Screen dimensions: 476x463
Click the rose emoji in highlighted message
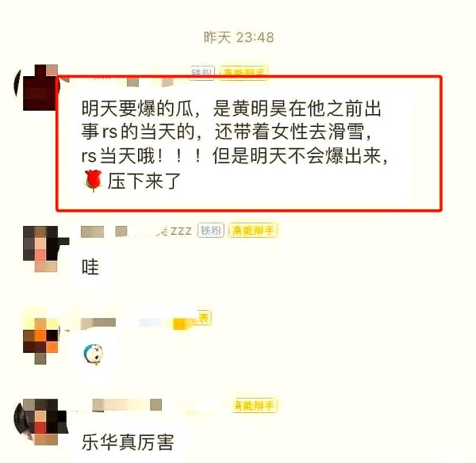click(93, 181)
